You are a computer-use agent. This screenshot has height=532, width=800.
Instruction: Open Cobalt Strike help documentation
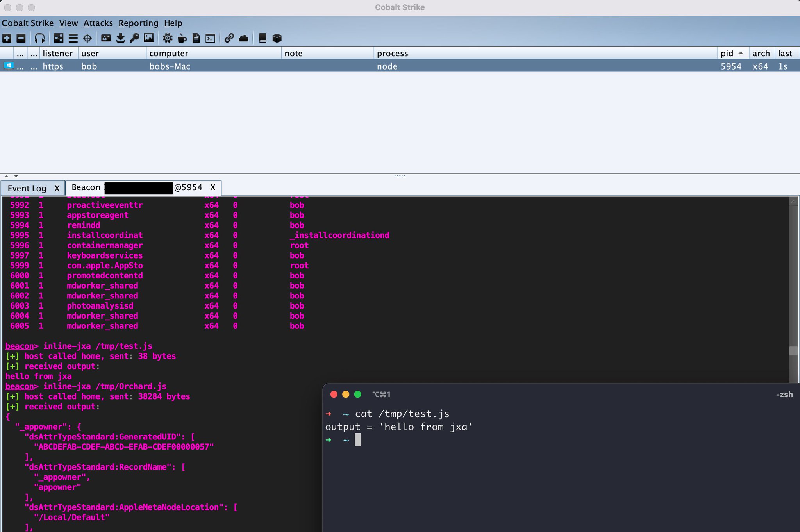click(262, 38)
